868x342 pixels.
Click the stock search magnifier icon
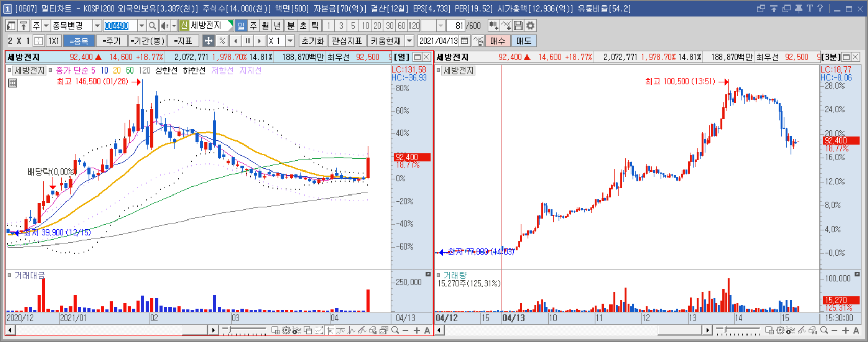point(152,26)
